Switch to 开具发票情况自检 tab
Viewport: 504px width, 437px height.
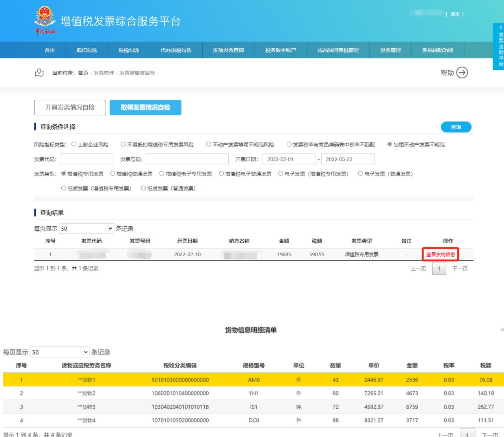[x=70, y=108]
